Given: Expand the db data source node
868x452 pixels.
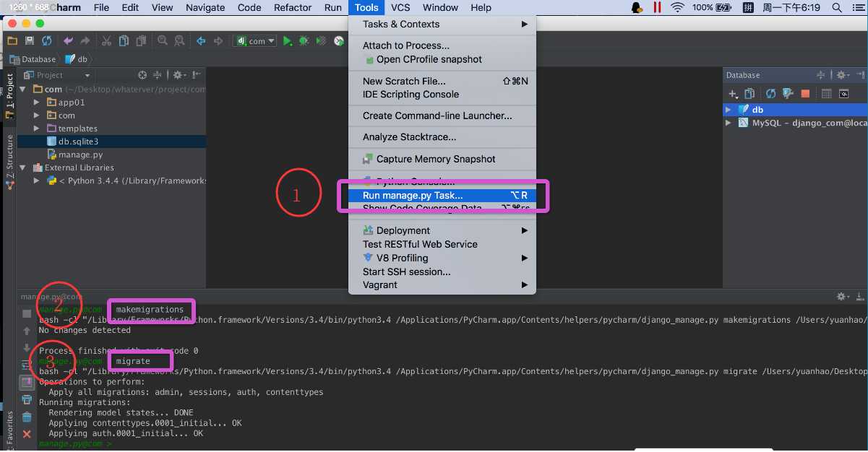Looking at the screenshot, I should click(729, 110).
